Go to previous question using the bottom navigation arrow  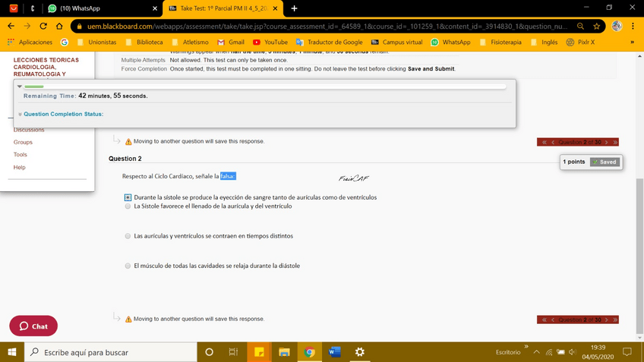[x=553, y=320]
